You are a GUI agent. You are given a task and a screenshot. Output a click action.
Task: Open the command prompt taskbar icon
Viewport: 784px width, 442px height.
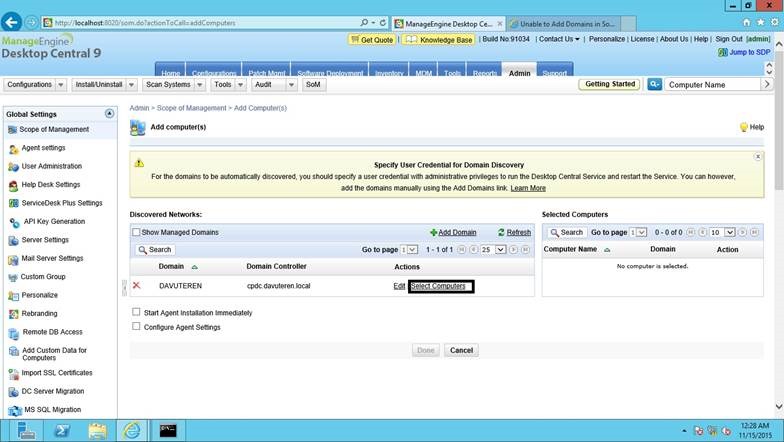click(x=168, y=430)
